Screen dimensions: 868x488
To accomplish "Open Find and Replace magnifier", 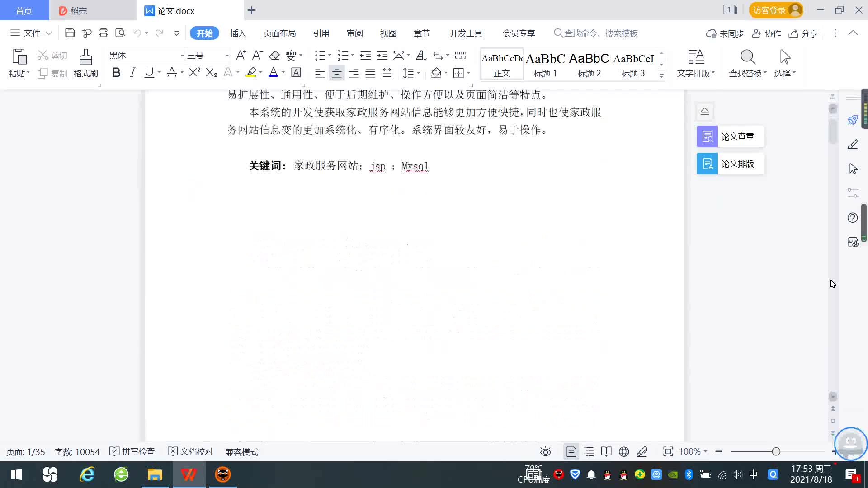I will 748,63.
